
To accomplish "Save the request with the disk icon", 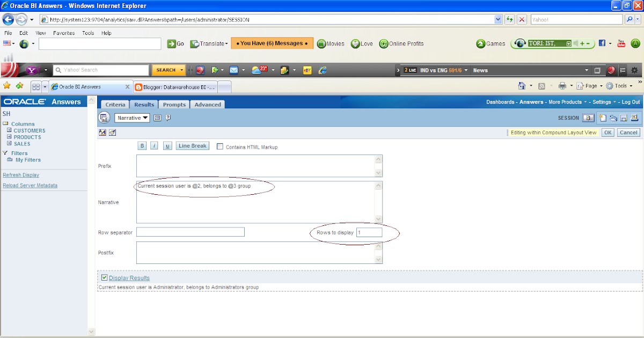I will click(x=624, y=117).
